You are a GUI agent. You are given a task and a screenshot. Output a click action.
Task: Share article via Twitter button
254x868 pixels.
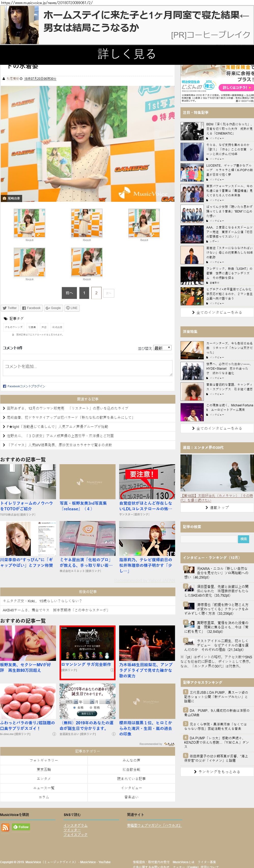click(9, 308)
